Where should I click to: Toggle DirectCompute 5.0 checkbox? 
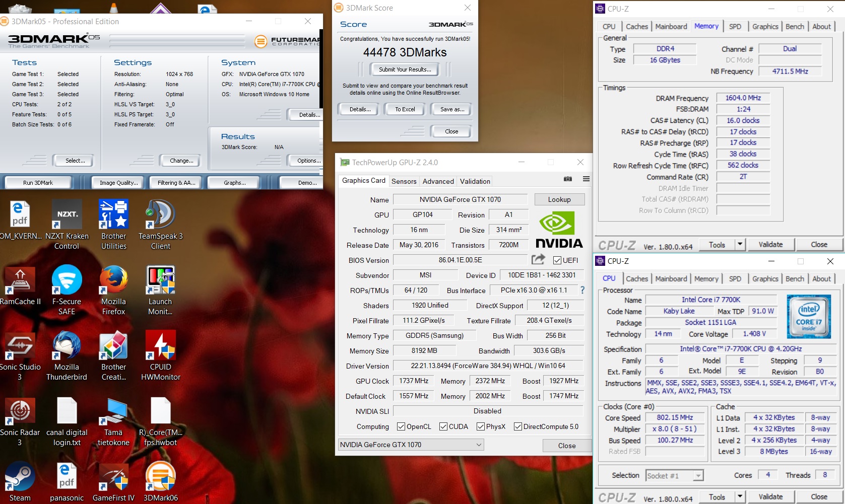(518, 426)
